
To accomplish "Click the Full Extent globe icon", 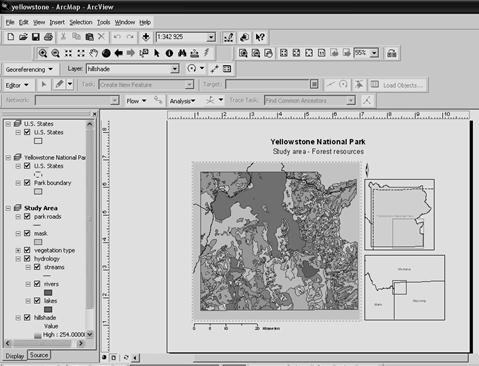I will (x=106, y=53).
